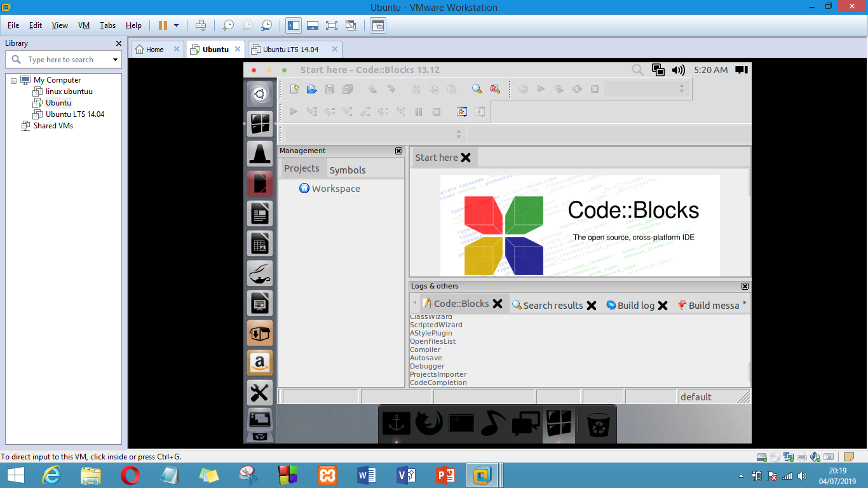This screenshot has width=868, height=488.
Task: Click the Debug/Continue play icon
Action: [294, 112]
